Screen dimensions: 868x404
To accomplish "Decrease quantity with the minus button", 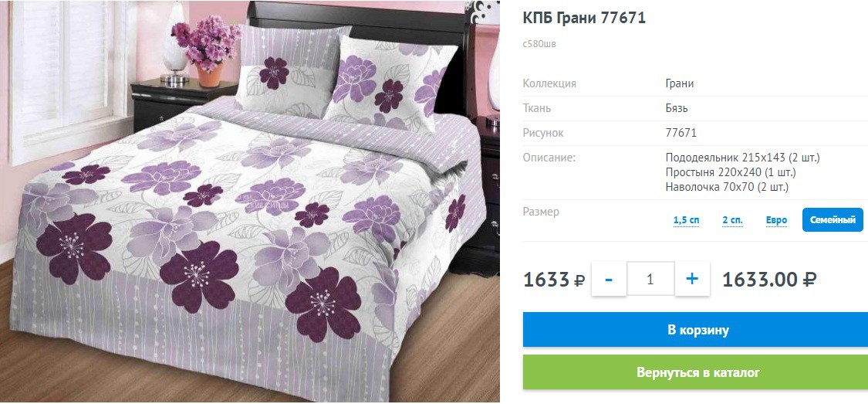I will pyautogui.click(x=609, y=279).
